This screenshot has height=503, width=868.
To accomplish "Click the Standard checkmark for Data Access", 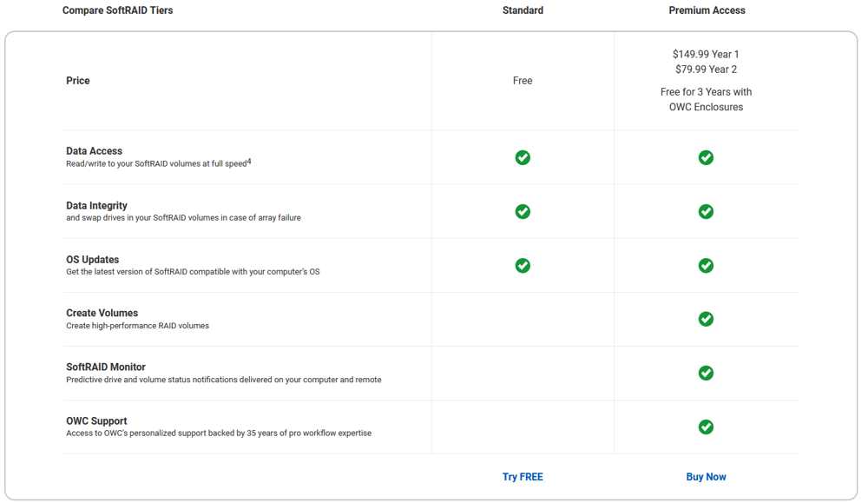I will coord(523,157).
